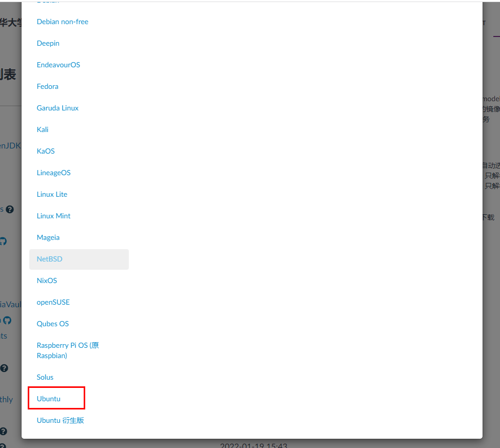Click the Ubuntu link
Screen dimensions: 500x448
48,399
